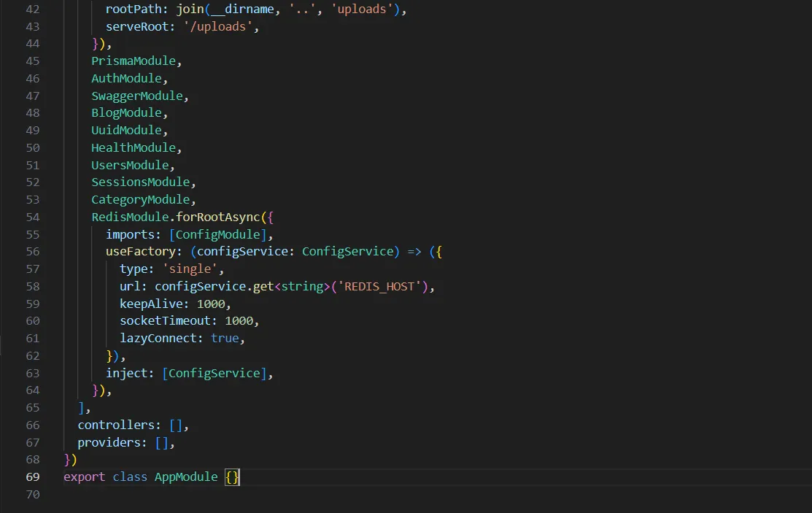Click the controllers property name
Viewport: 812px width, 513px height.
pyautogui.click(x=116, y=425)
